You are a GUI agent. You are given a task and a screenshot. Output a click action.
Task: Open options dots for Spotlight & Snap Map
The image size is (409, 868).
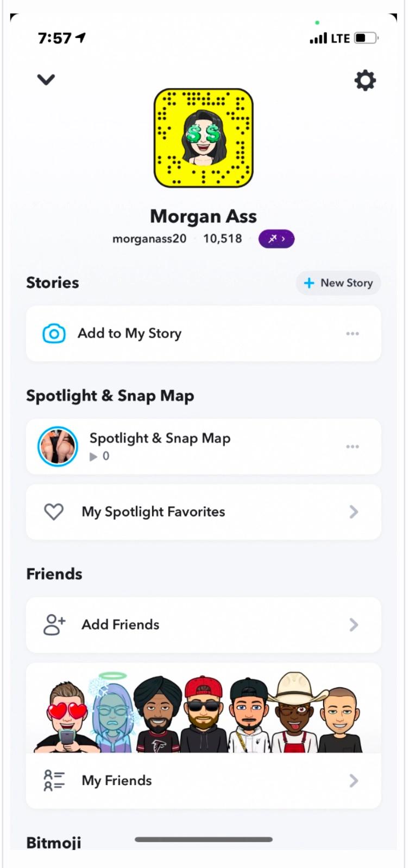(x=353, y=446)
